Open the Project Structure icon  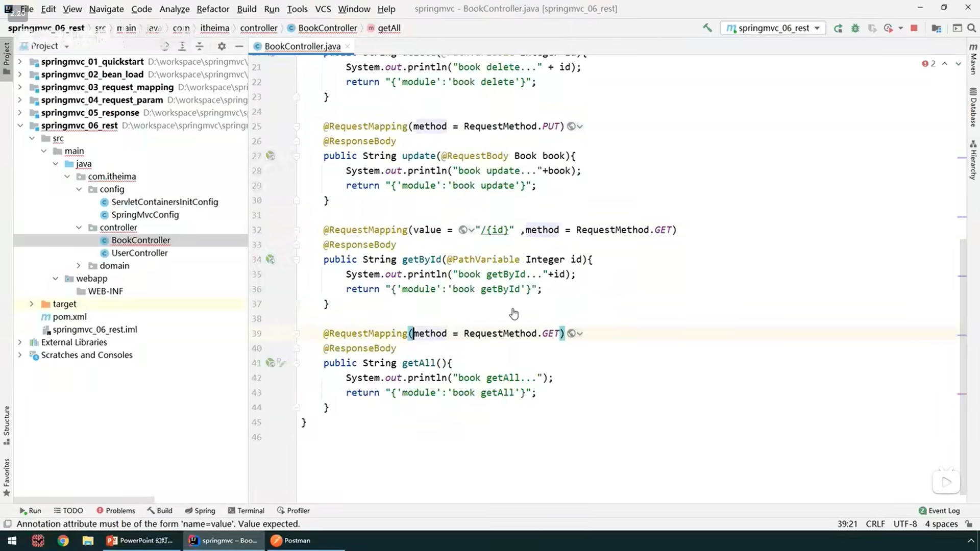tap(936, 28)
